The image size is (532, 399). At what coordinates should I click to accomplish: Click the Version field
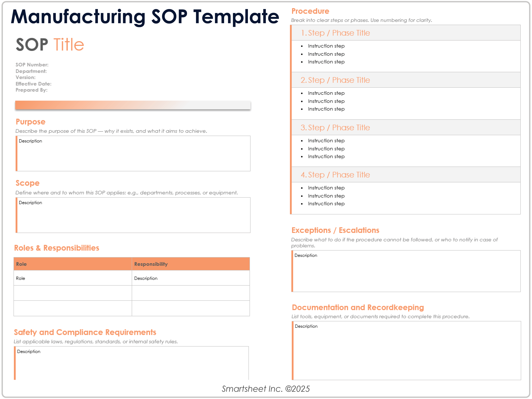[26, 77]
